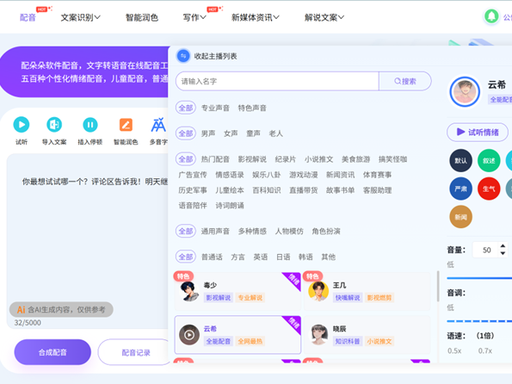Image resolution: width=512 pixels, height=384 pixels.
Task: Click the 搜索 search button
Action: (x=405, y=81)
